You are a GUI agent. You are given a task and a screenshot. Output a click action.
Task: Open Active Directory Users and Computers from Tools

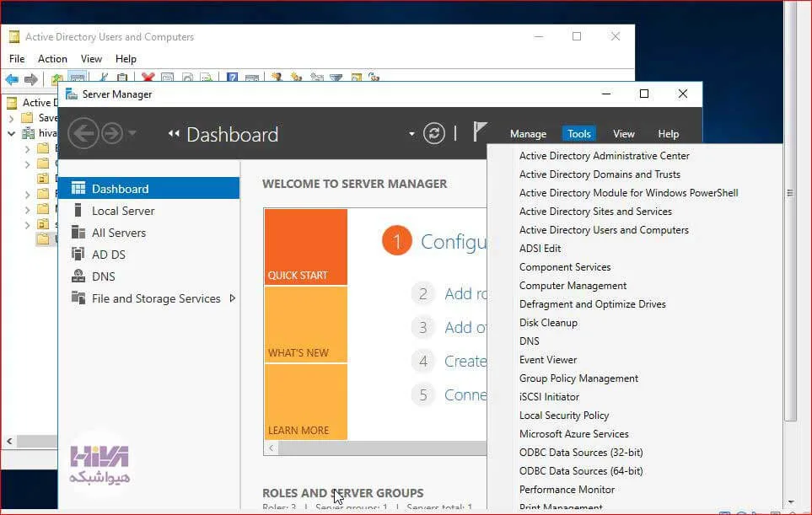coord(604,230)
